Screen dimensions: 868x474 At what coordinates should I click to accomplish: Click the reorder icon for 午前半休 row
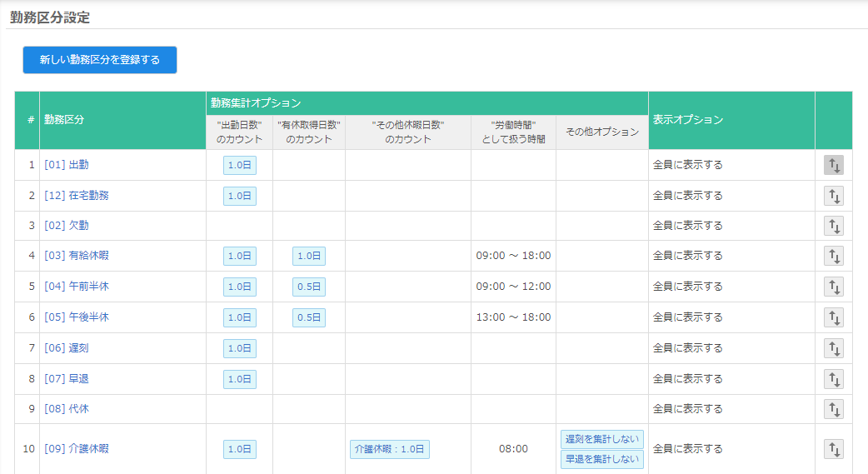click(833, 287)
